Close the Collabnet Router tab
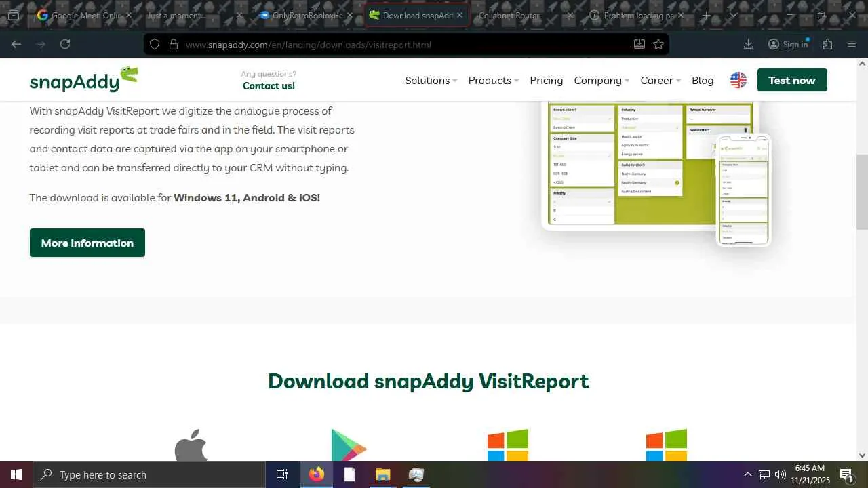The image size is (868, 488). point(570,15)
